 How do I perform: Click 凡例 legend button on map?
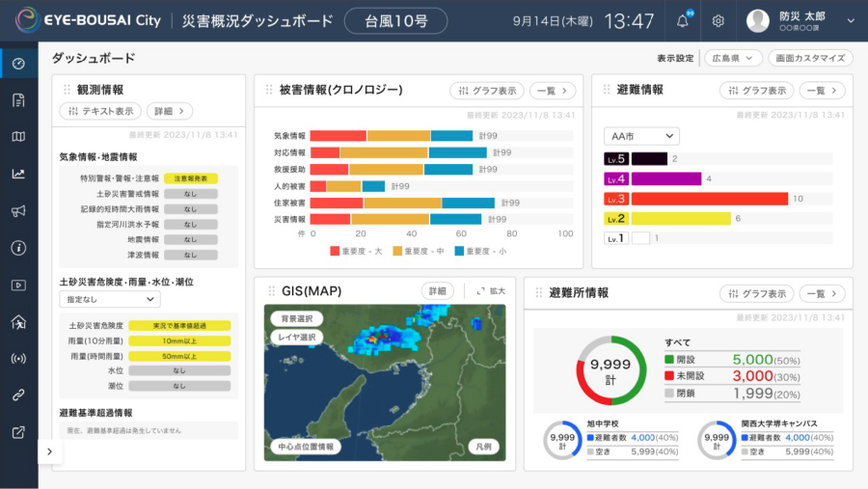click(483, 447)
